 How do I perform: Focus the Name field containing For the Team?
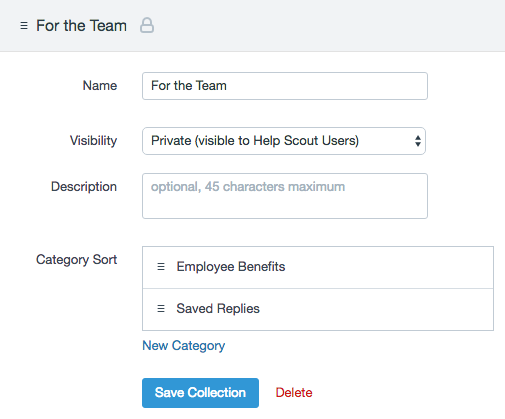285,86
